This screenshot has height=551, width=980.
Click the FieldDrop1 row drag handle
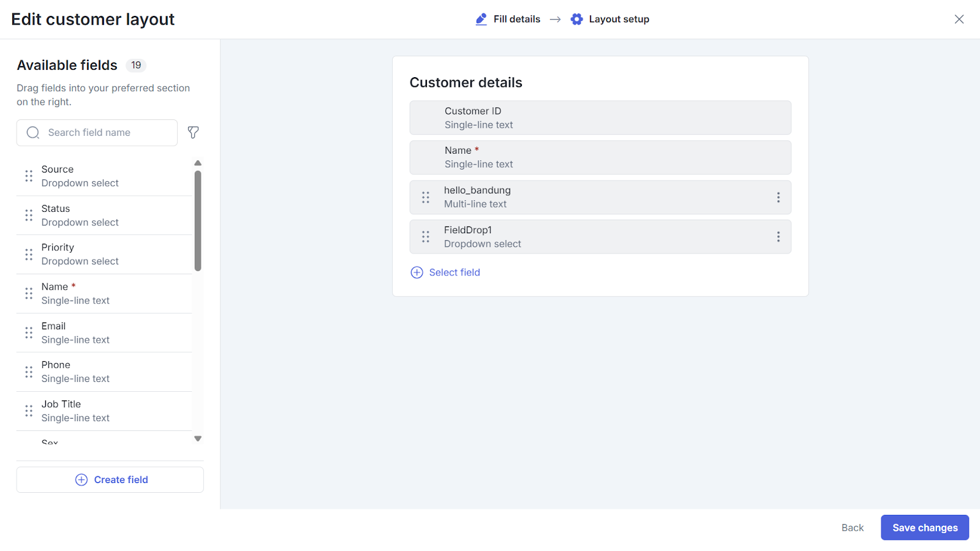click(426, 237)
